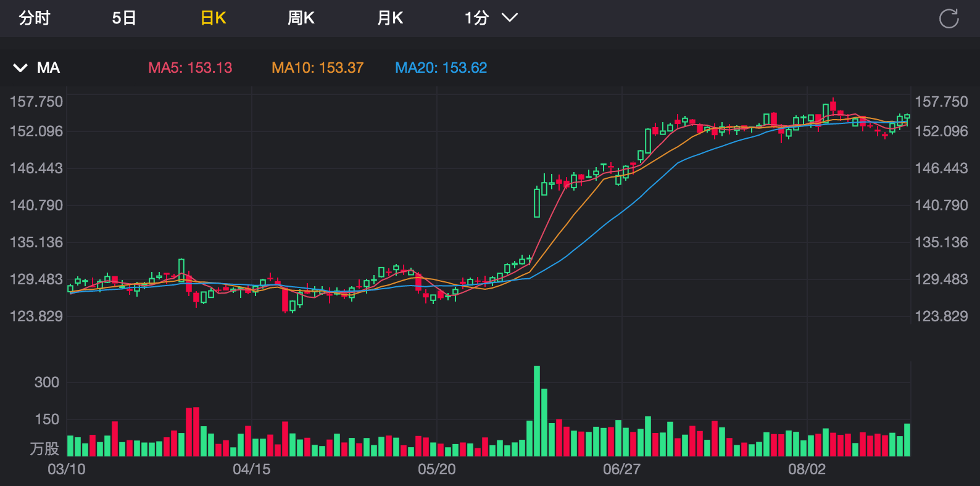Select the 5日 chart tab
The height and width of the screenshot is (486, 980).
[x=124, y=19]
